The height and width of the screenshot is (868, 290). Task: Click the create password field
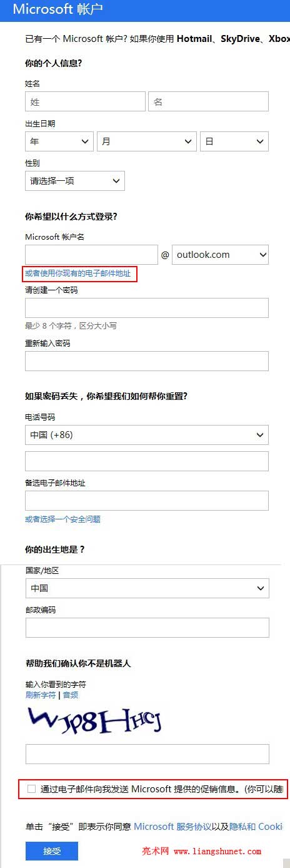[147, 308]
